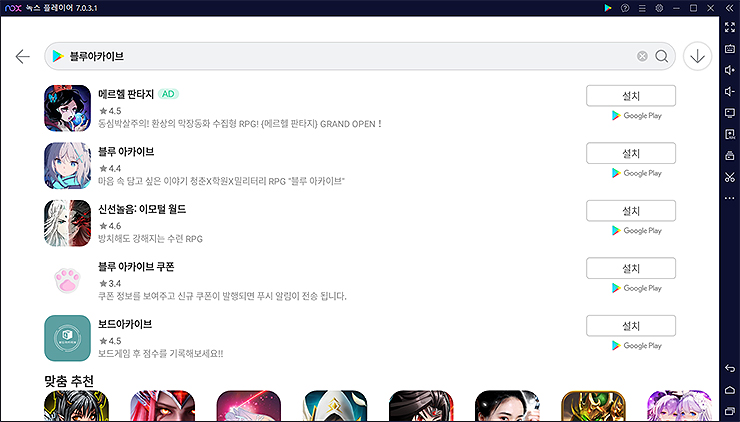Click the 4.4 rating of 블루 아카이브
The width and height of the screenshot is (740, 422).
(110, 169)
